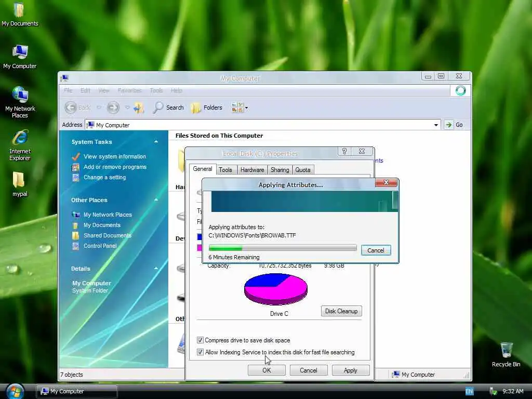Open the My Documents desktop icon
Viewport: 532px width, 399px height.
coord(20,14)
